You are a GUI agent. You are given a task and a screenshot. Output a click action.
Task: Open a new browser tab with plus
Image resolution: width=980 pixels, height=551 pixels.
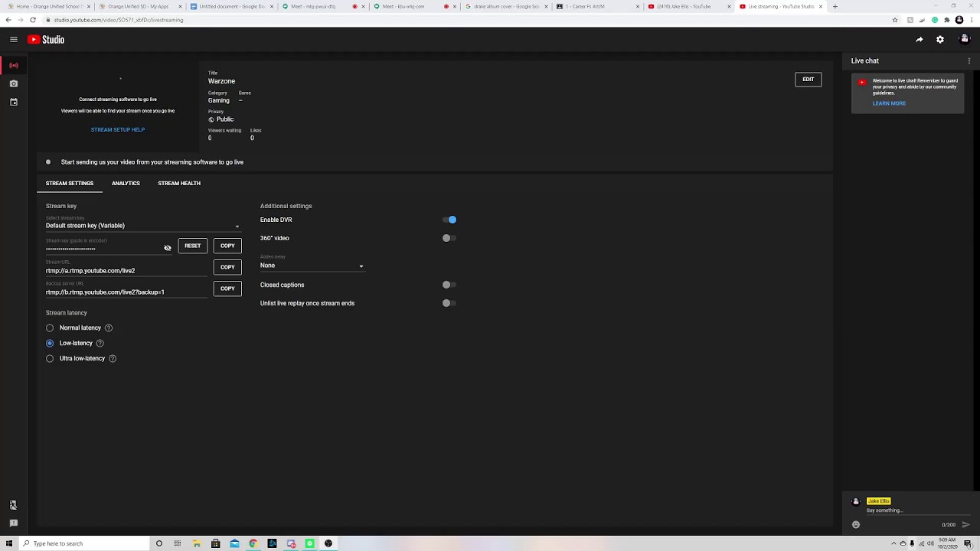[x=835, y=6]
